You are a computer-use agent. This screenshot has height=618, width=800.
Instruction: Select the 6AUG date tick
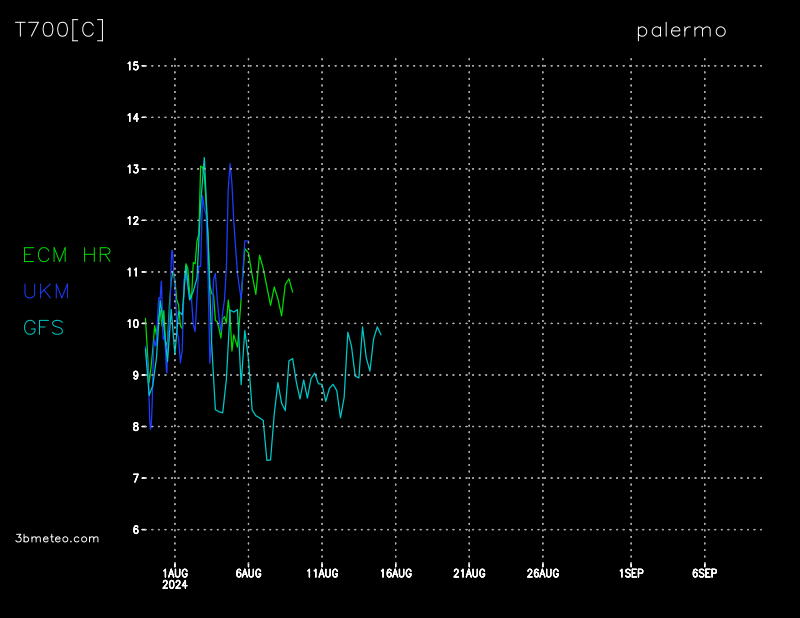pos(248,573)
